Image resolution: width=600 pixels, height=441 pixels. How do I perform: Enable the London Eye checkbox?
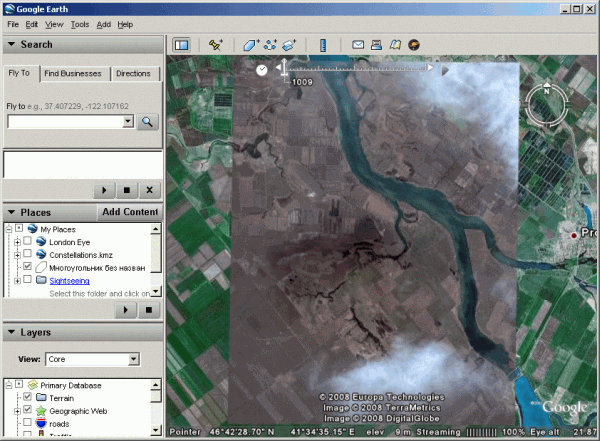click(27, 241)
